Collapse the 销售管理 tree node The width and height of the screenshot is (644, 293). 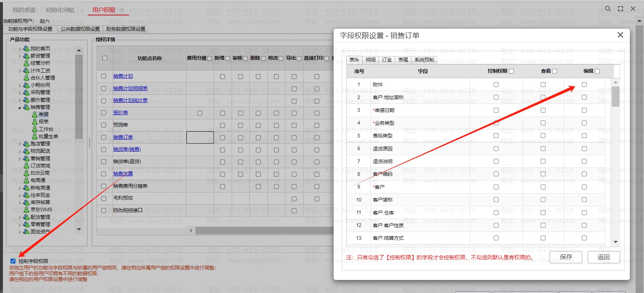pyautogui.click(x=20, y=107)
